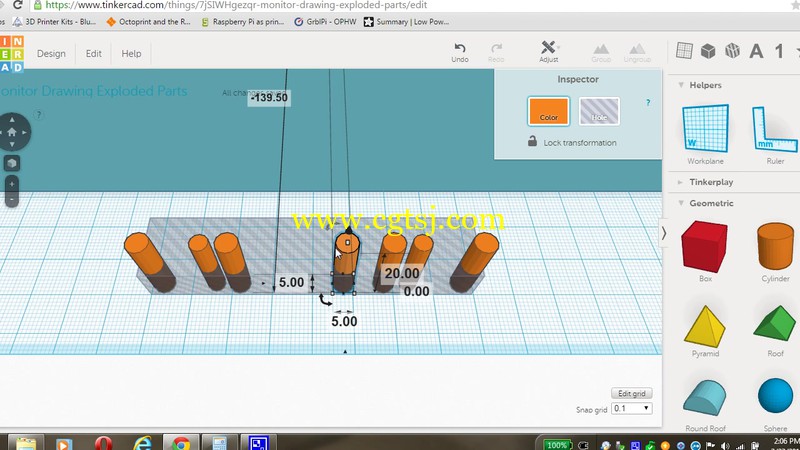Zoom in with the plus button
Viewport: 800px width, 450px height.
[12, 184]
